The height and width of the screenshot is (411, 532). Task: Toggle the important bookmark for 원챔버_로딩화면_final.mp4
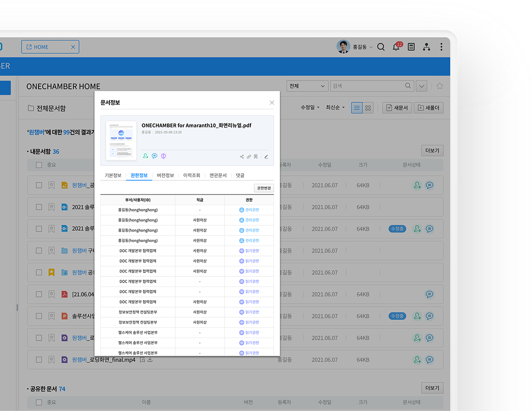point(51,360)
